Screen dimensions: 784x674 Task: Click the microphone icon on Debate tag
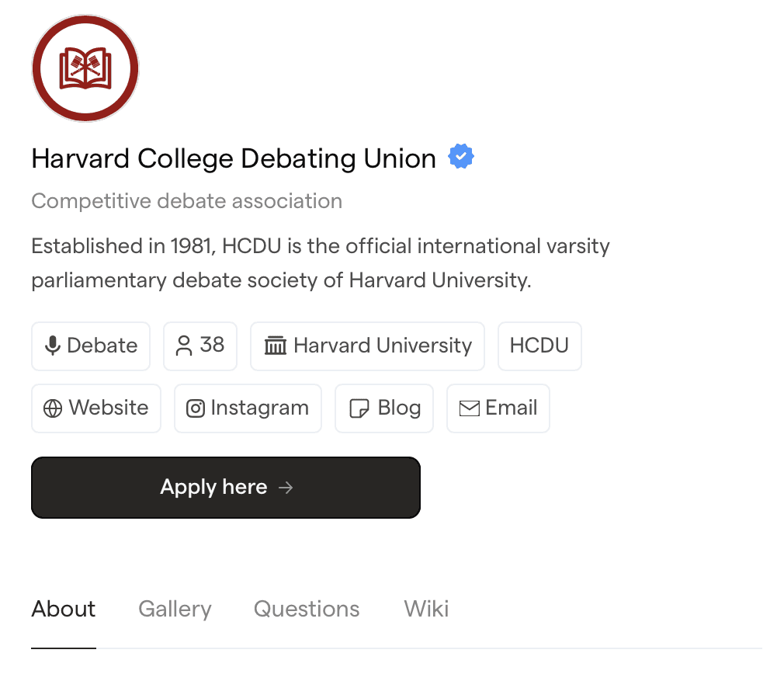point(53,346)
